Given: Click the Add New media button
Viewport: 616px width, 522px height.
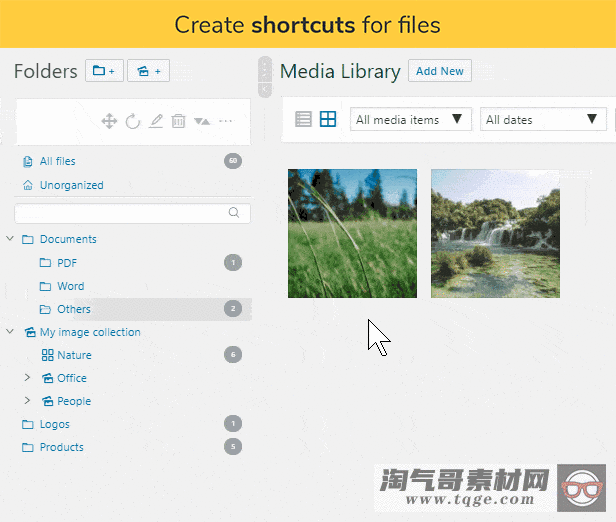Looking at the screenshot, I should pos(440,71).
